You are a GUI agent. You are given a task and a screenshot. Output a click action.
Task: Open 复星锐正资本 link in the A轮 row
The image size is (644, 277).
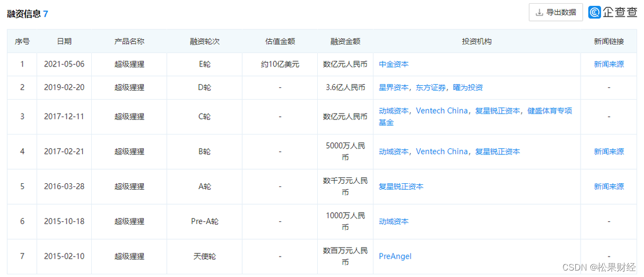pyautogui.click(x=401, y=186)
